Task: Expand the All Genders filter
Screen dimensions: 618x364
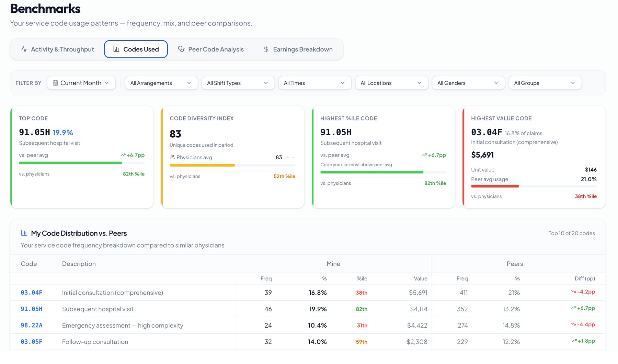Action: coord(468,83)
